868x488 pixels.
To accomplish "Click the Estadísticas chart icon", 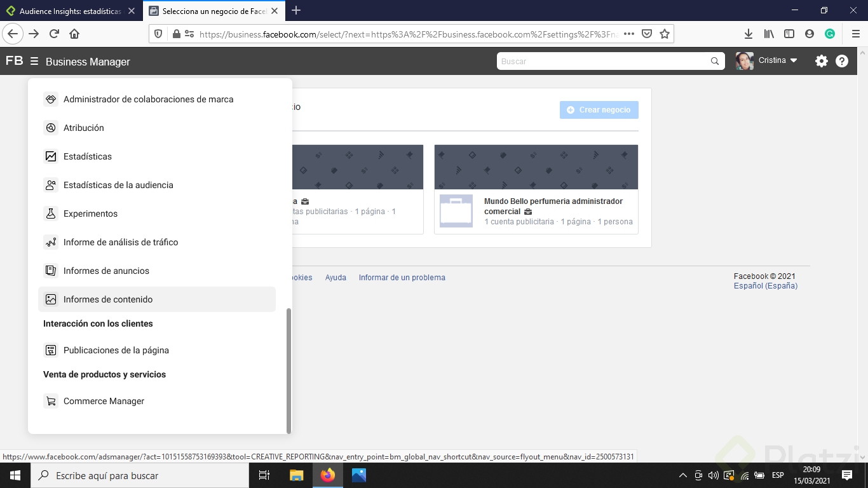I will click(x=51, y=156).
